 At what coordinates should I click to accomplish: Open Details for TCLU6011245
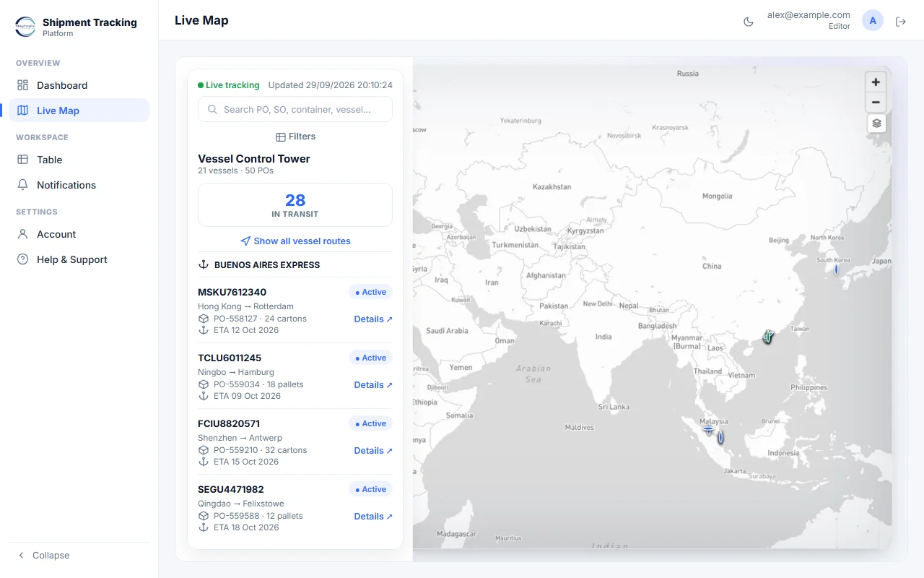pyautogui.click(x=373, y=385)
